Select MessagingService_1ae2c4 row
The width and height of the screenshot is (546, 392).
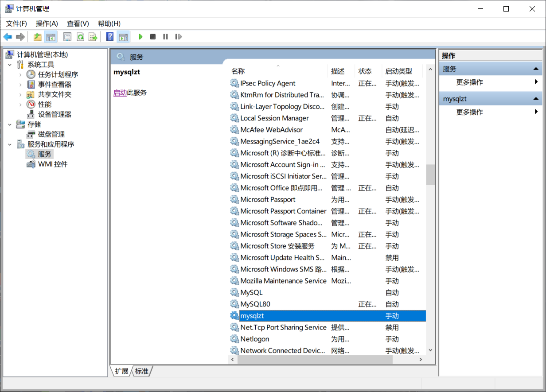(328, 142)
